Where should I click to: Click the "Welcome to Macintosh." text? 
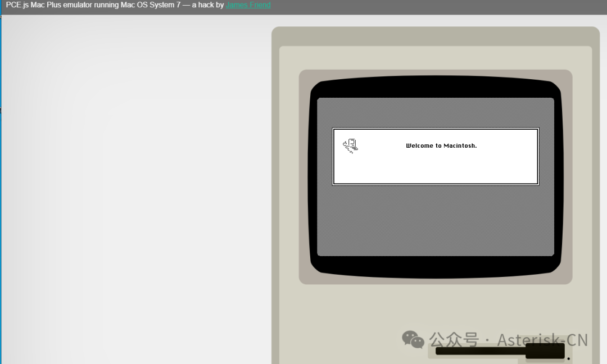point(441,146)
